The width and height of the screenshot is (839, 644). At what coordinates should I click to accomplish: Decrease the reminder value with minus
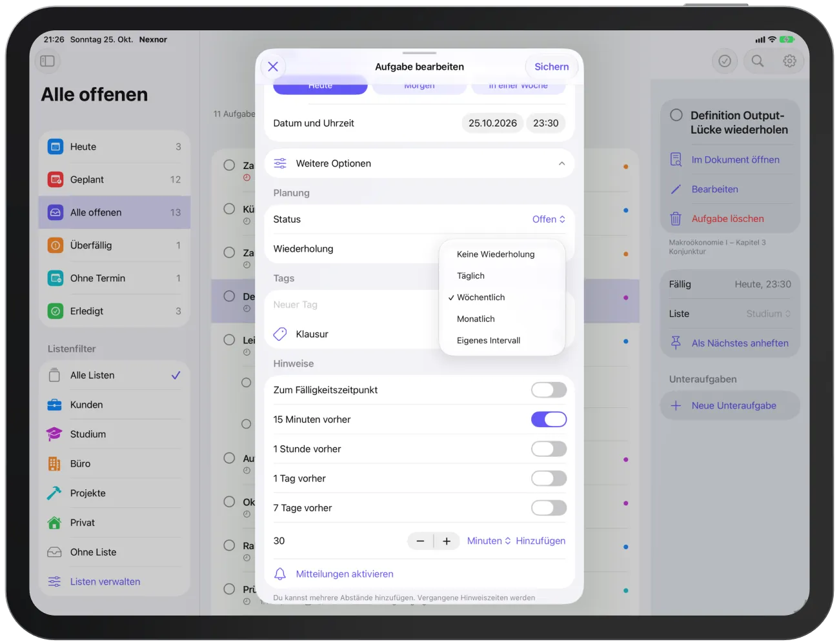coord(420,541)
